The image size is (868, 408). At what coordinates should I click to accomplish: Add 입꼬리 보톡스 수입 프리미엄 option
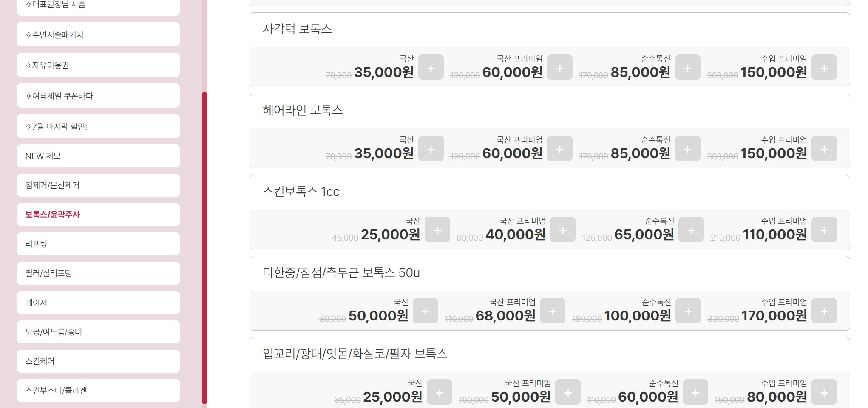click(824, 392)
